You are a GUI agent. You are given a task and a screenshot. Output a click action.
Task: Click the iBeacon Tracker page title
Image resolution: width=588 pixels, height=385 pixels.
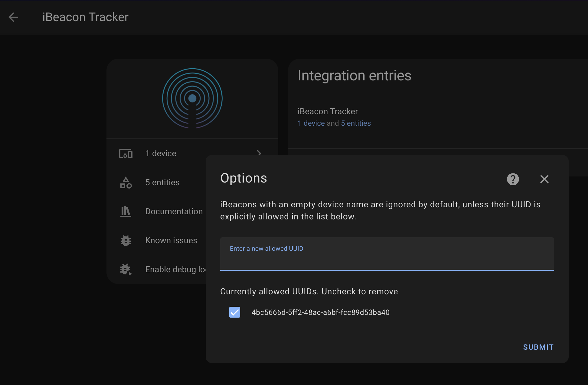(x=86, y=17)
